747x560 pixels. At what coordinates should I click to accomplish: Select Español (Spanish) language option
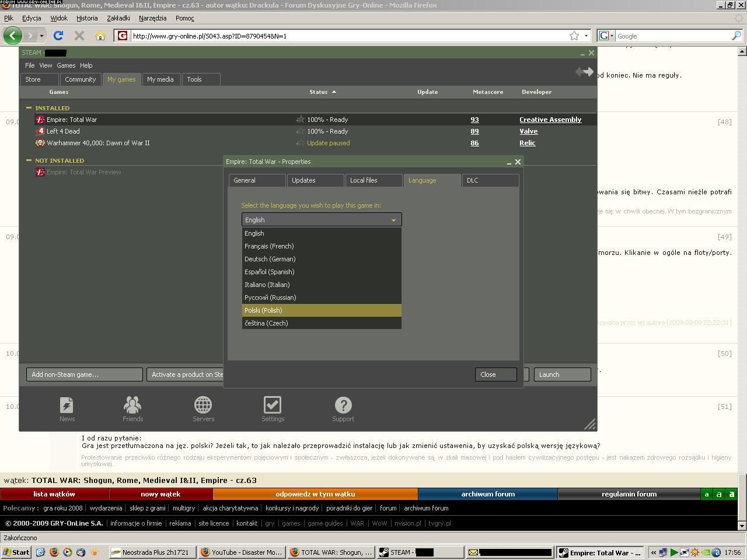click(x=322, y=272)
